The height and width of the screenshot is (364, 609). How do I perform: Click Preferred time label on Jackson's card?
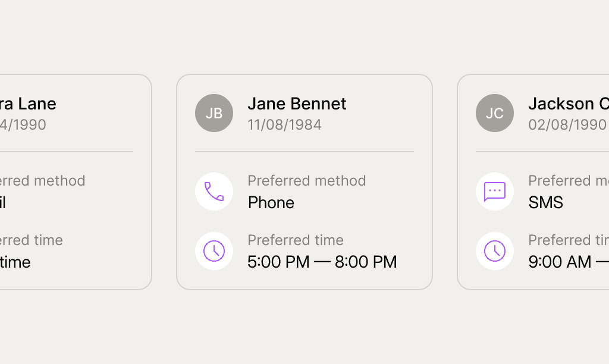click(x=568, y=240)
